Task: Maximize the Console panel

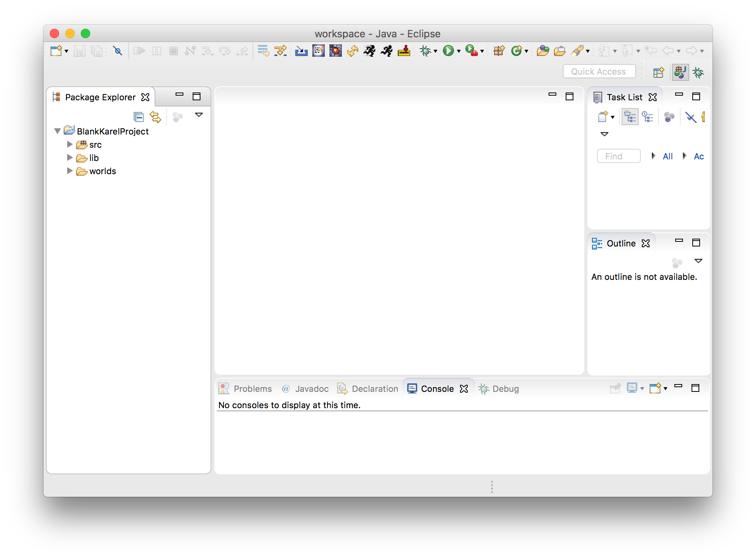Action: pos(695,388)
